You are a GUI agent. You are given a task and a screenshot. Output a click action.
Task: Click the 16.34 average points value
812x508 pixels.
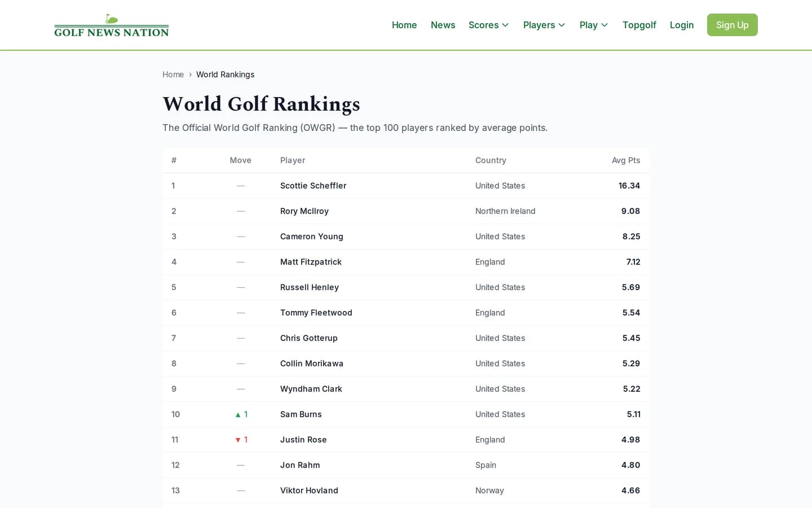click(x=629, y=186)
